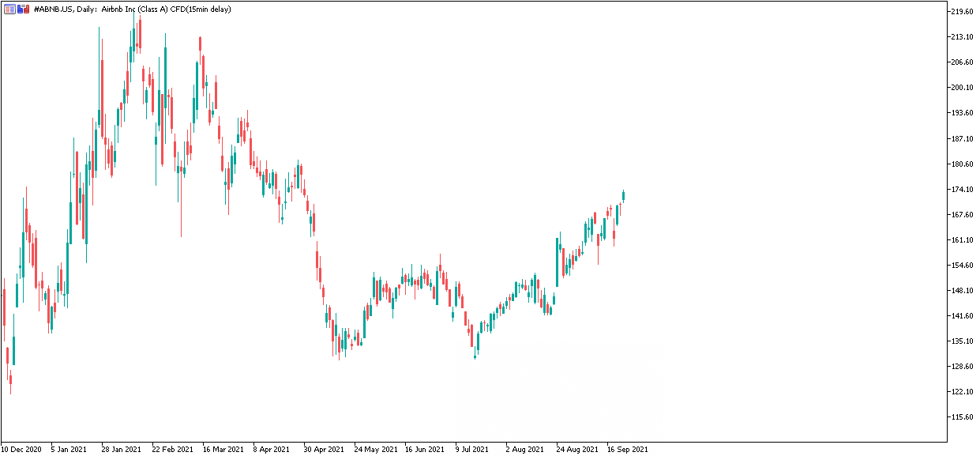The image size is (980, 456).
Task: Click the 200.10 price scale label
Action: pyautogui.click(x=962, y=88)
